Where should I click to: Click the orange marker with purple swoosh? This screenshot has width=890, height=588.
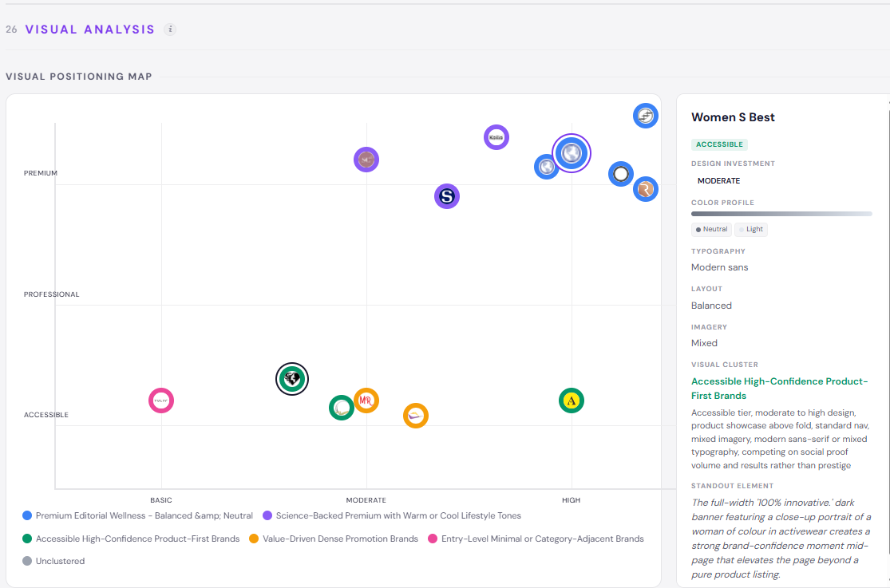[x=416, y=416]
